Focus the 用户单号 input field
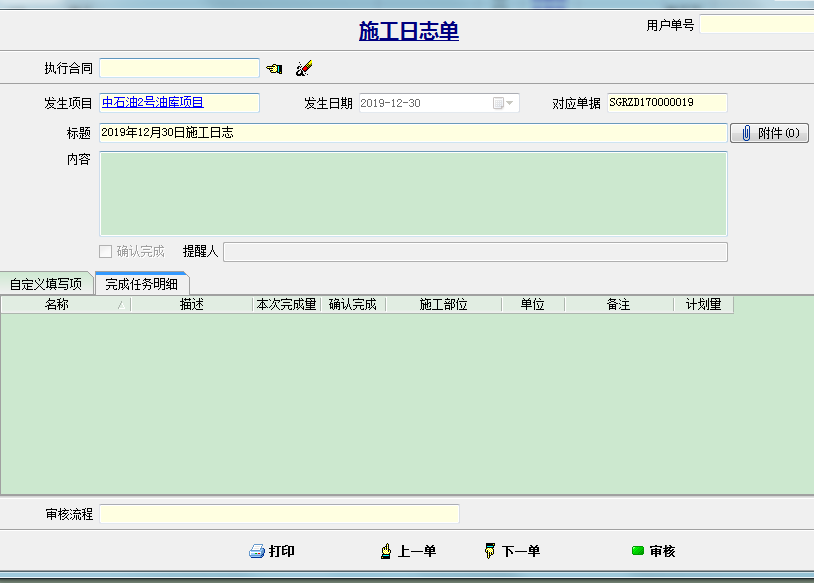814x583 pixels. (x=756, y=24)
